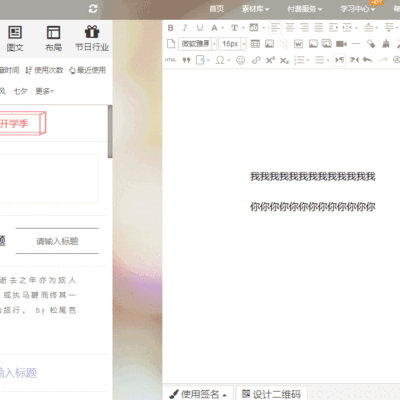Expand the 更多 categories dropdown
Screen dimensions: 400x400
click(45, 91)
